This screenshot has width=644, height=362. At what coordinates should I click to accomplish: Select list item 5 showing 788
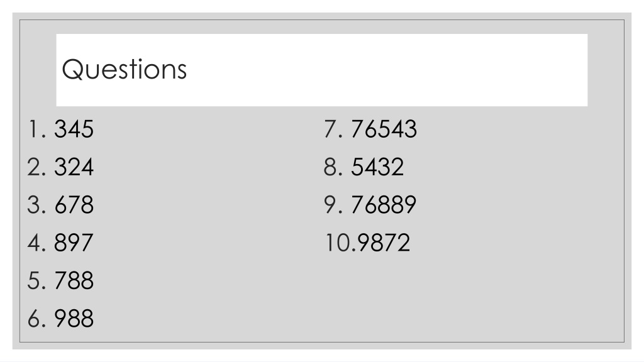(61, 280)
